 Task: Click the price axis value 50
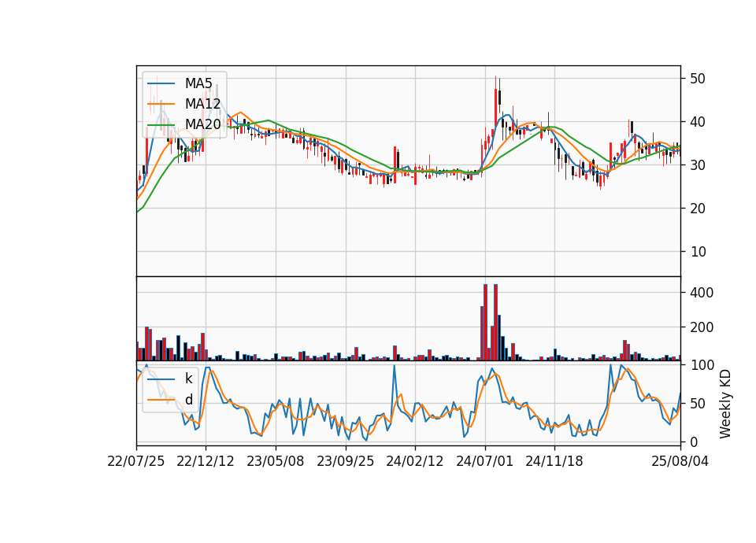pos(698,79)
